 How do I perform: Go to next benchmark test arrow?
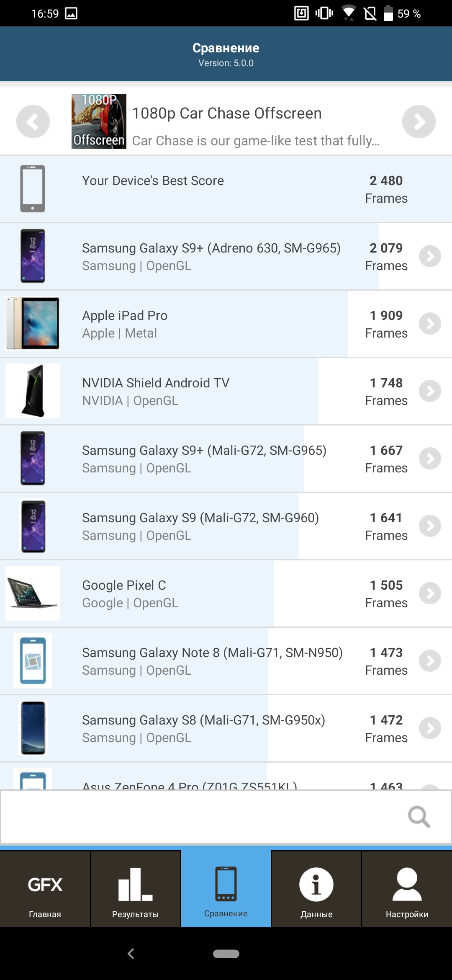click(x=419, y=121)
